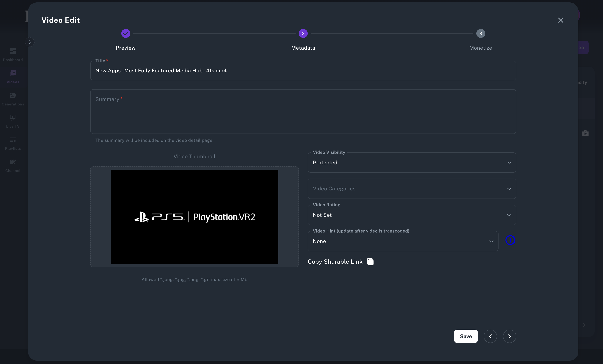
Task: Expand the sidebar with the chevron toggle
Action: coord(30,42)
